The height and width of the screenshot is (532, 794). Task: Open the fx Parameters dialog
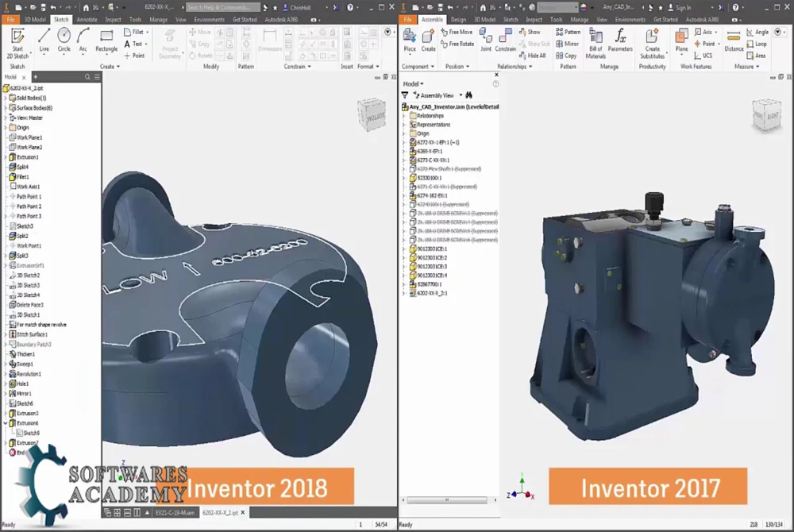tap(620, 40)
